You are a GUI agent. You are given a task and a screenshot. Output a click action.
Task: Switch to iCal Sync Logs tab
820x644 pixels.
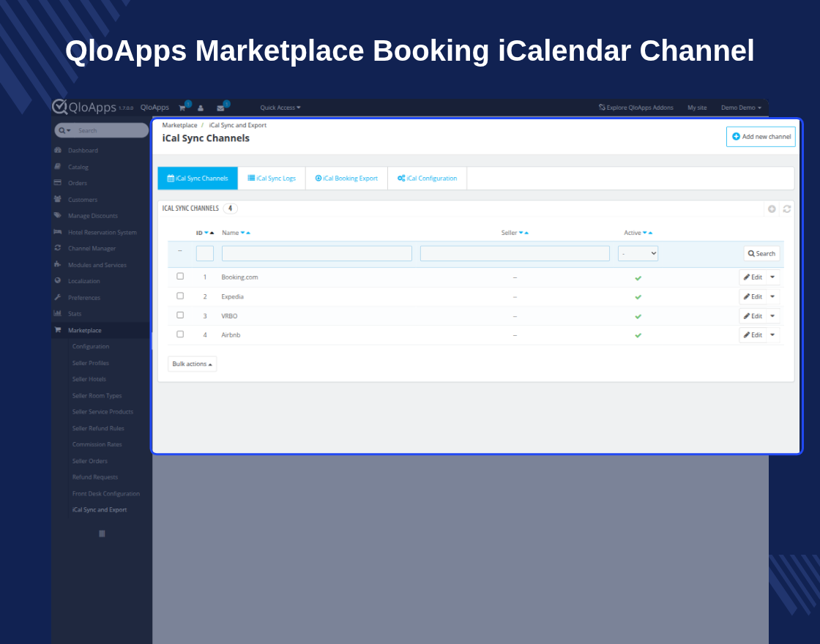click(x=272, y=179)
